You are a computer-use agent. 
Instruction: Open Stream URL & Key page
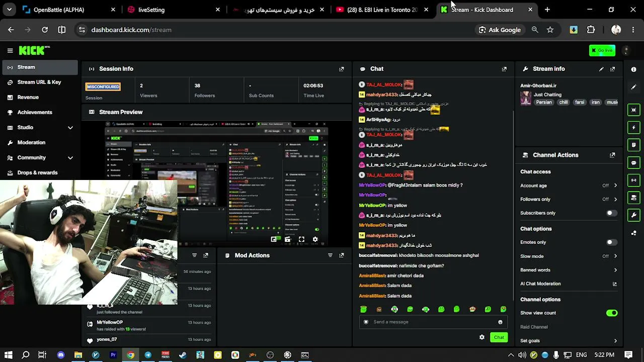coord(39,82)
